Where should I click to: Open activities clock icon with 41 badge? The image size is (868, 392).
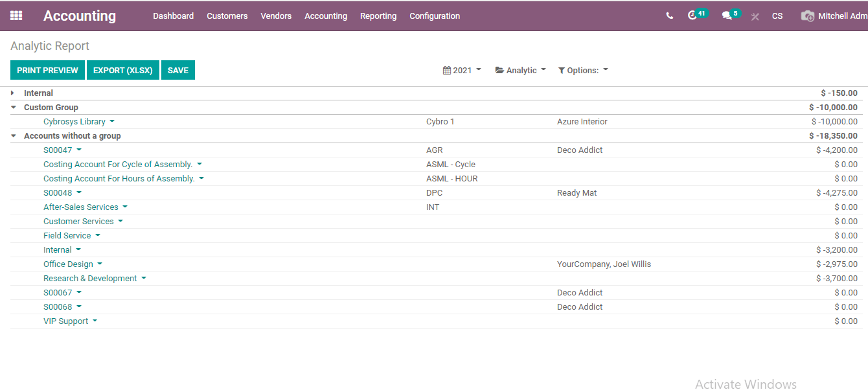698,14
